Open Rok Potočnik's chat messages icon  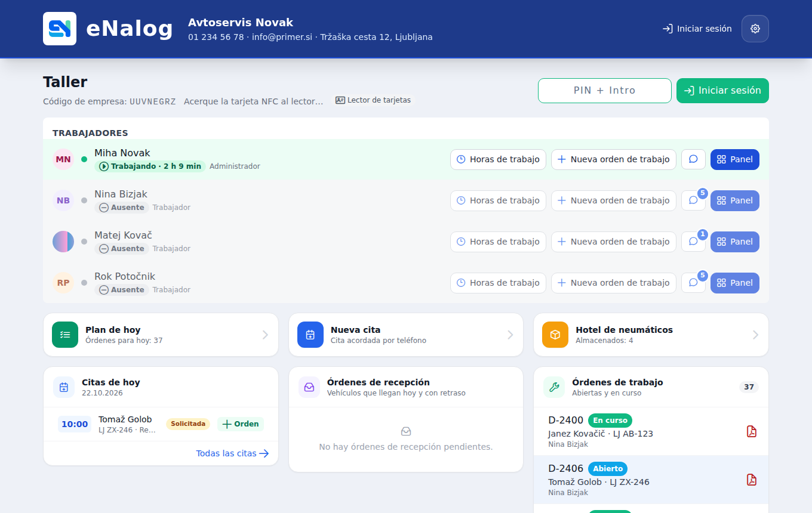[693, 283]
